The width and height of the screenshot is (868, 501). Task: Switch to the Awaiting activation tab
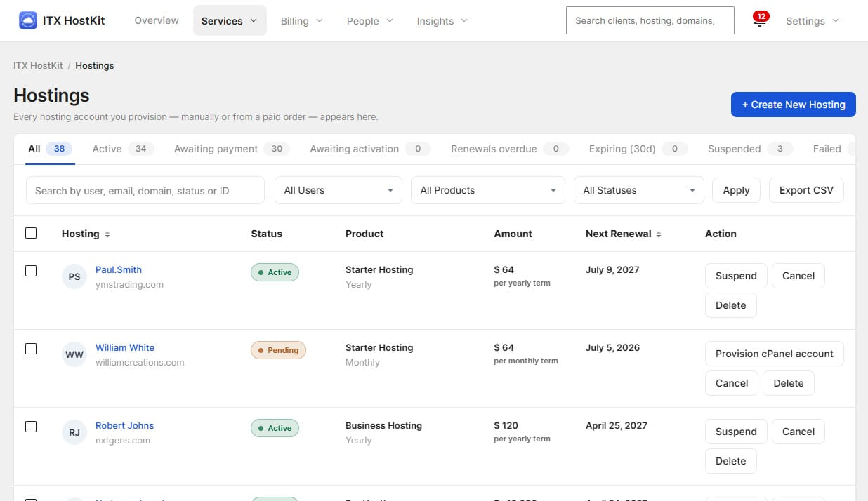pyautogui.click(x=370, y=149)
